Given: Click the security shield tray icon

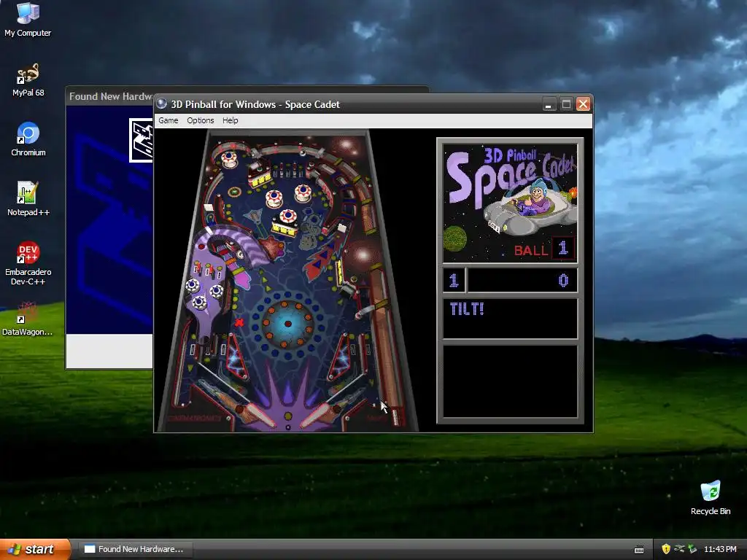Looking at the screenshot, I should (666, 549).
